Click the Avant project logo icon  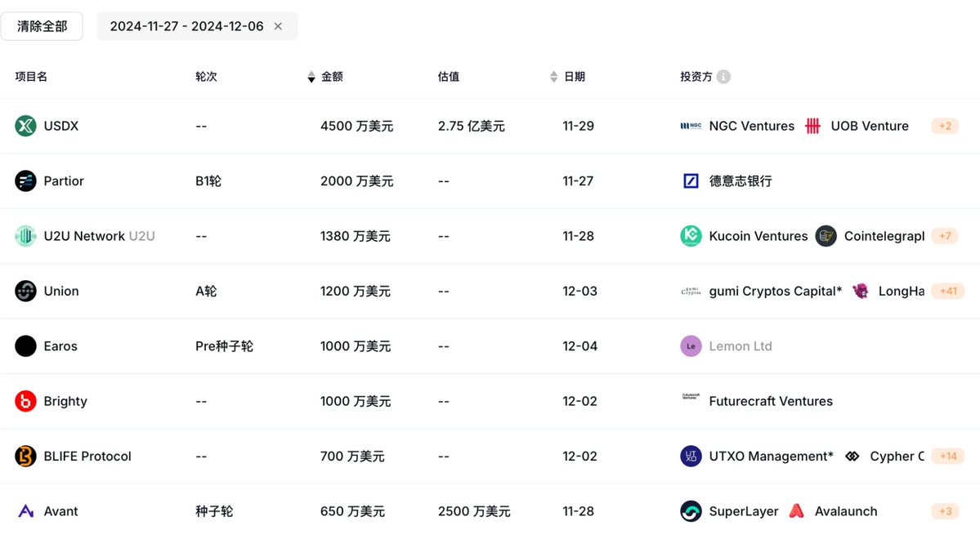(x=26, y=511)
